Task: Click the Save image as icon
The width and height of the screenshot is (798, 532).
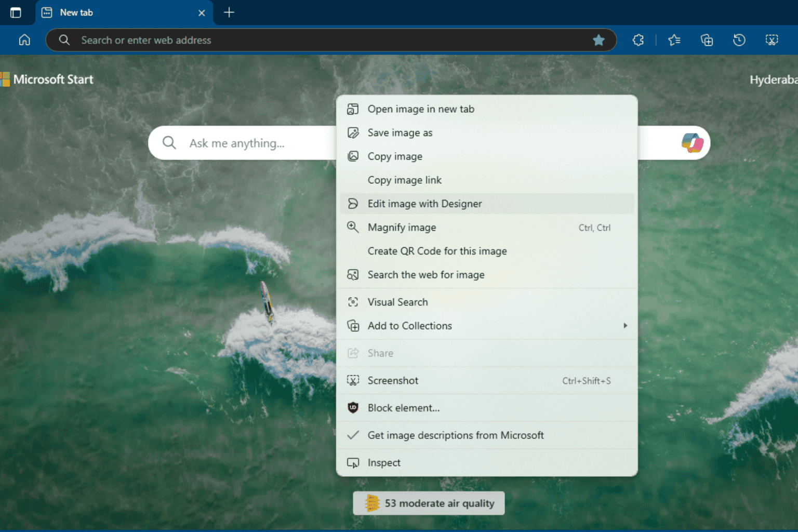Action: (x=353, y=133)
